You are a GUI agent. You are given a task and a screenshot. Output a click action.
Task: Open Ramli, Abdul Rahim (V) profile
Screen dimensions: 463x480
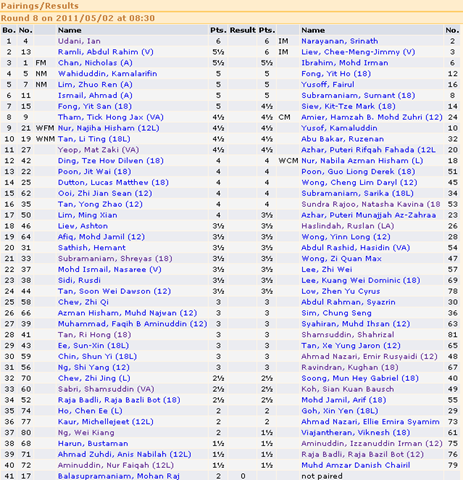[x=106, y=52]
